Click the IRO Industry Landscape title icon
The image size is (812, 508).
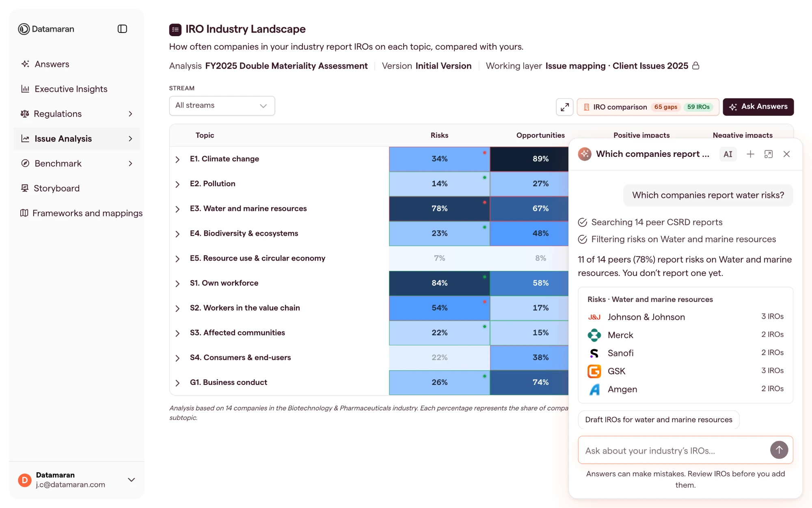pyautogui.click(x=175, y=29)
